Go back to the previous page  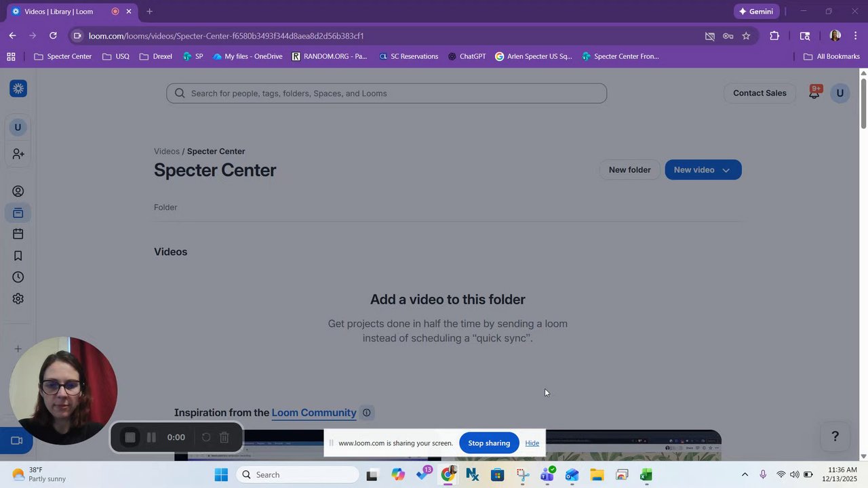[12, 36]
